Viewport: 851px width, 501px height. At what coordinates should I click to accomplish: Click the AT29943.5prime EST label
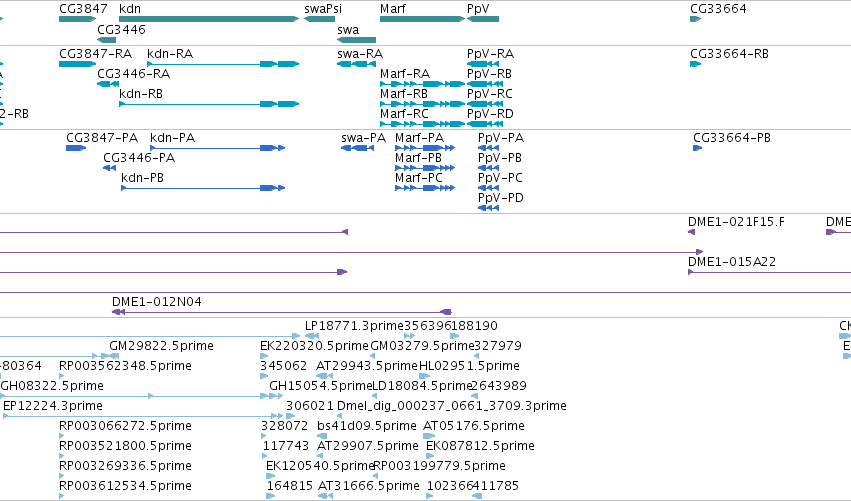click(x=367, y=366)
